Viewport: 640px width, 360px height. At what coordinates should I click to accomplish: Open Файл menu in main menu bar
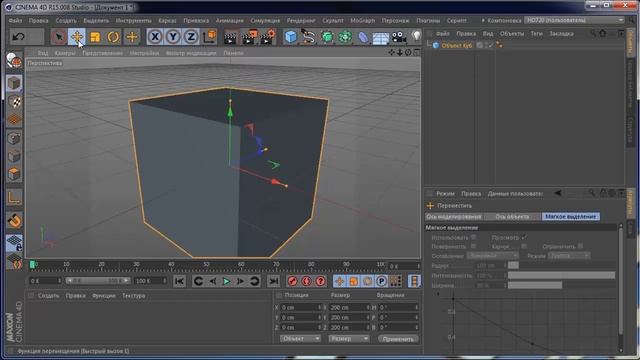coord(16,20)
